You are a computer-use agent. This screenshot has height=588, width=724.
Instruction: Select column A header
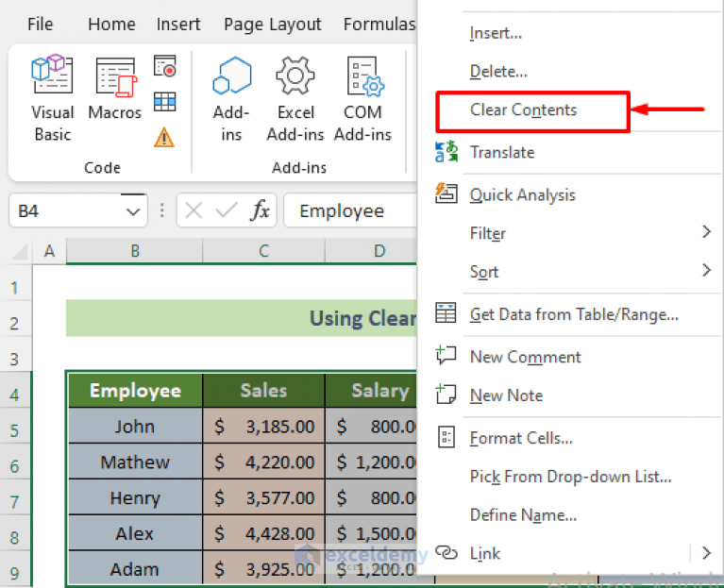[49, 252]
